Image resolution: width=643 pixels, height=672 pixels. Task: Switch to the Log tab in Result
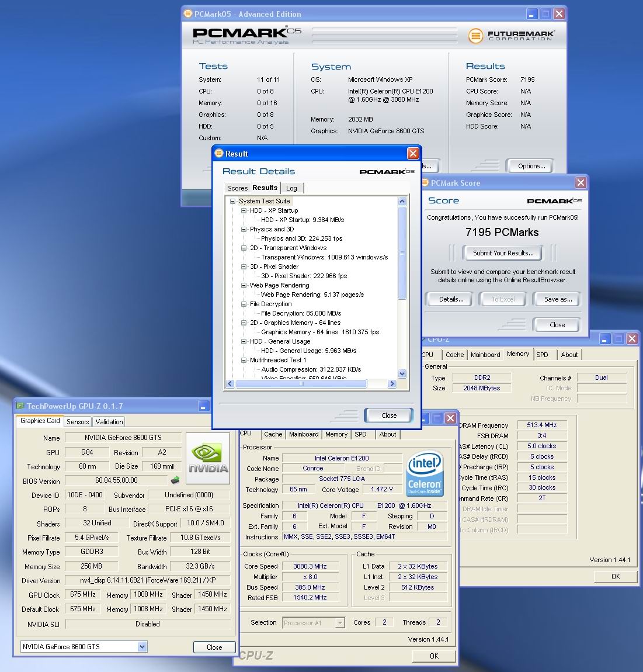pos(292,188)
